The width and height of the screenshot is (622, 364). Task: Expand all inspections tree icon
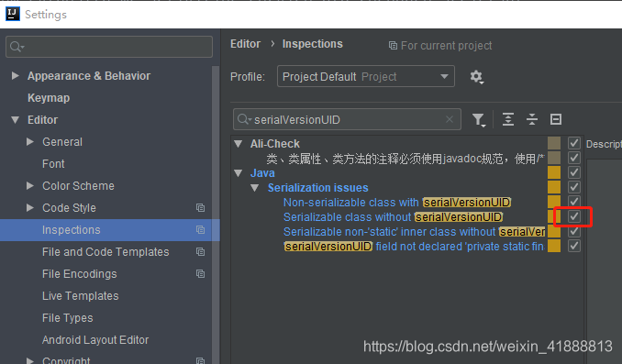(508, 119)
